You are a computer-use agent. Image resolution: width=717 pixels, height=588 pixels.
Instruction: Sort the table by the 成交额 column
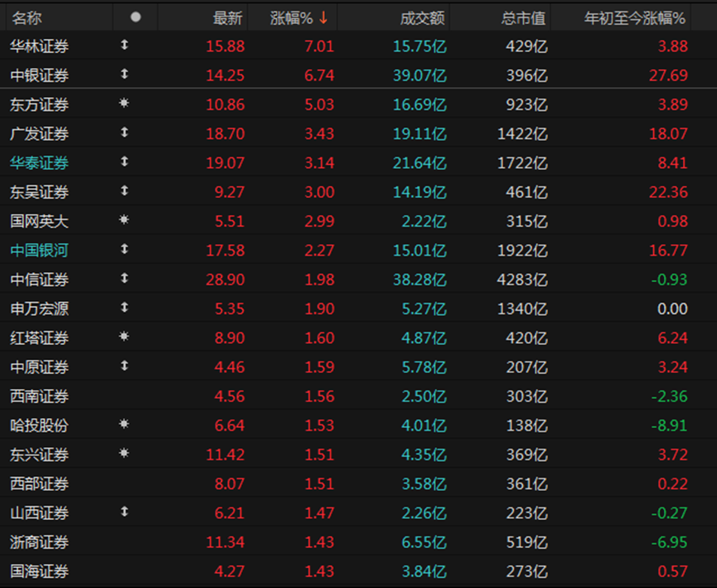[422, 17]
